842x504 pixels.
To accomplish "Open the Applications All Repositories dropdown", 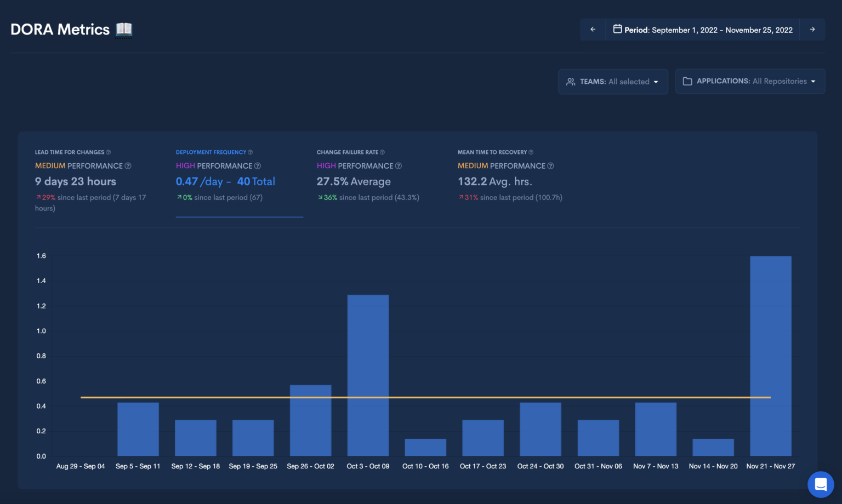I will pyautogui.click(x=750, y=81).
